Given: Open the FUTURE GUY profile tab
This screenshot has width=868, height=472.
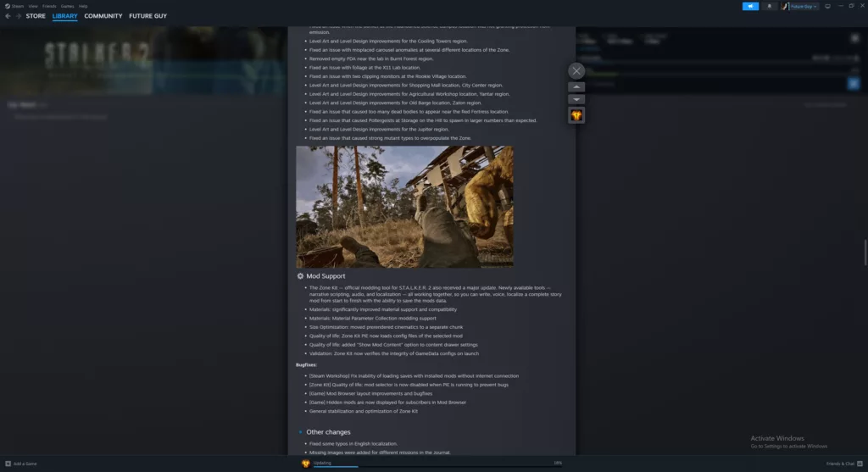Looking at the screenshot, I should [x=147, y=16].
